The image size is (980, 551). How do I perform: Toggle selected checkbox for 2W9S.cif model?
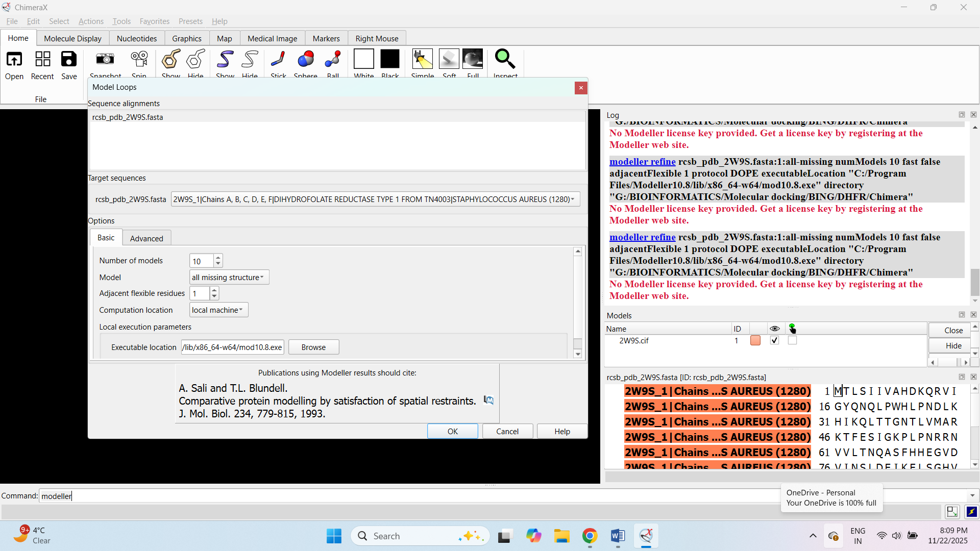[792, 341]
